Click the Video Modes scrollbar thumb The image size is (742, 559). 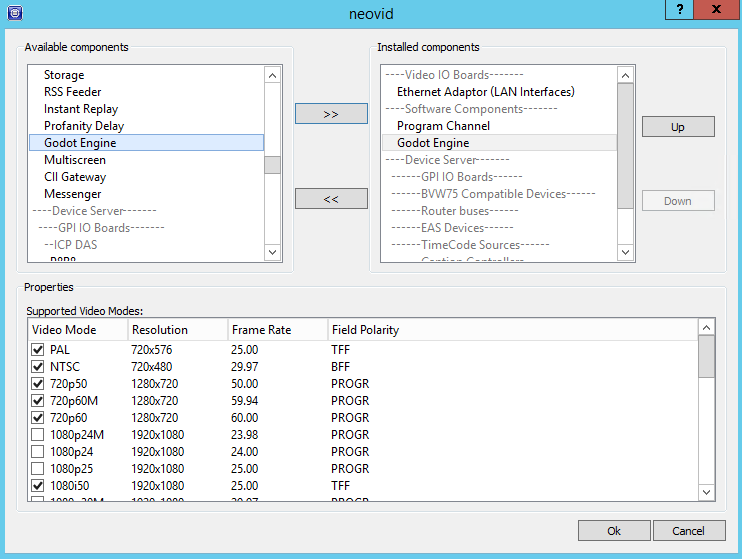coord(706,356)
